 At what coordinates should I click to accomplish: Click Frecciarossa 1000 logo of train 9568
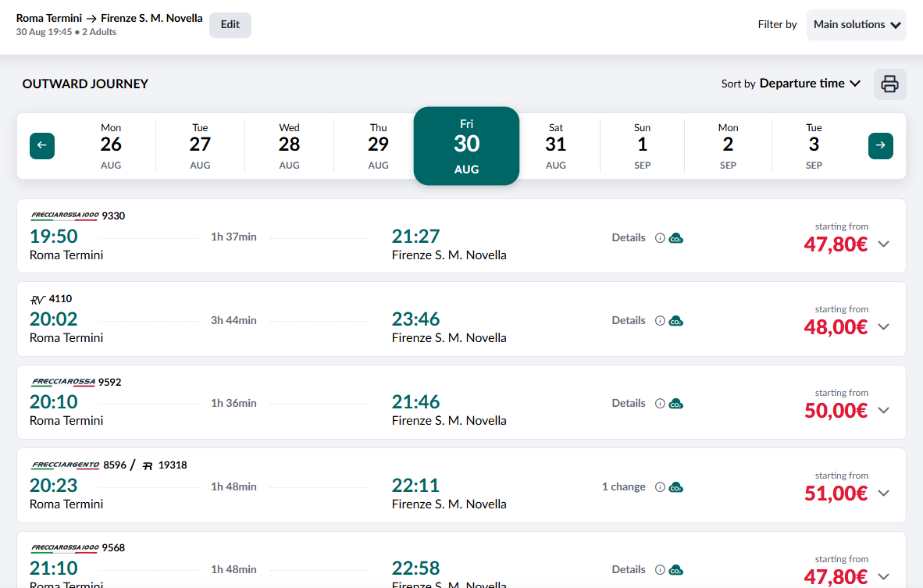(65, 548)
